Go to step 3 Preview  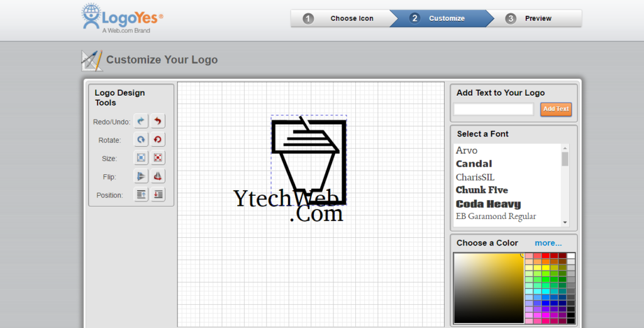click(x=534, y=18)
